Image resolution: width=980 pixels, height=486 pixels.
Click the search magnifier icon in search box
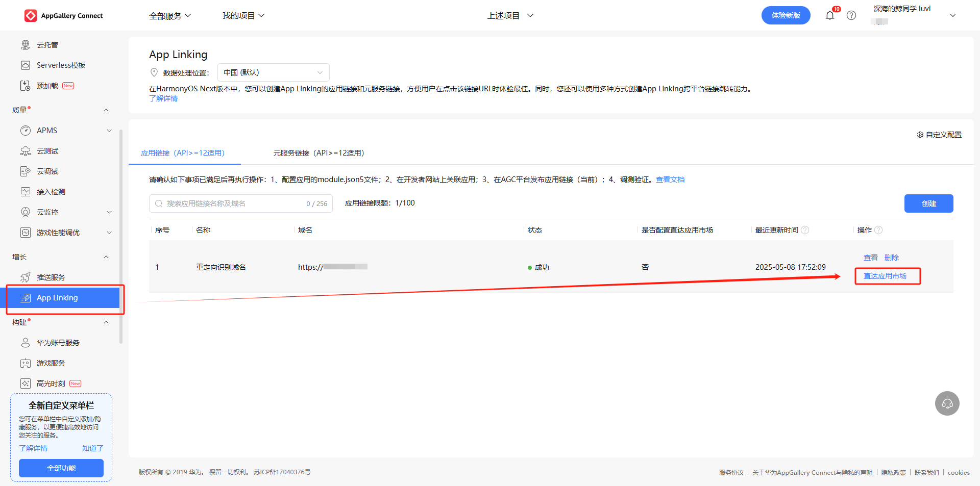159,203
